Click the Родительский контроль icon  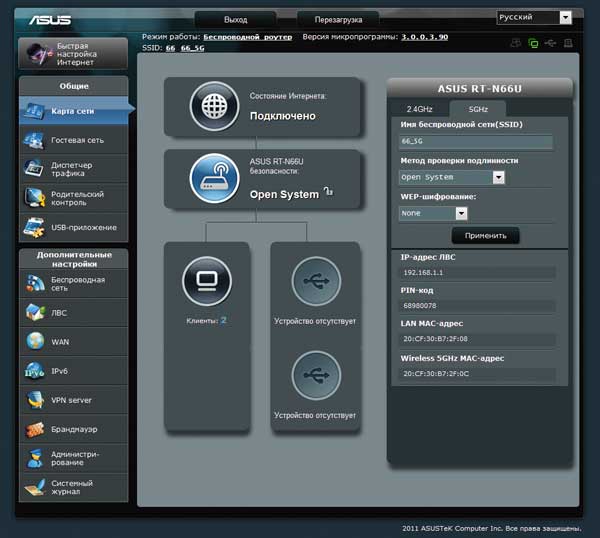pyautogui.click(x=34, y=198)
